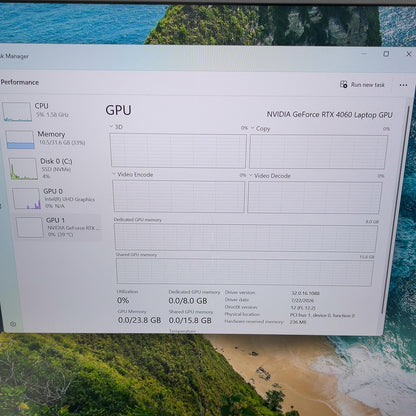Click the NVIDIA GeForce RTX 4060 Laptop GPU title
The height and width of the screenshot is (416, 416).
(x=329, y=115)
